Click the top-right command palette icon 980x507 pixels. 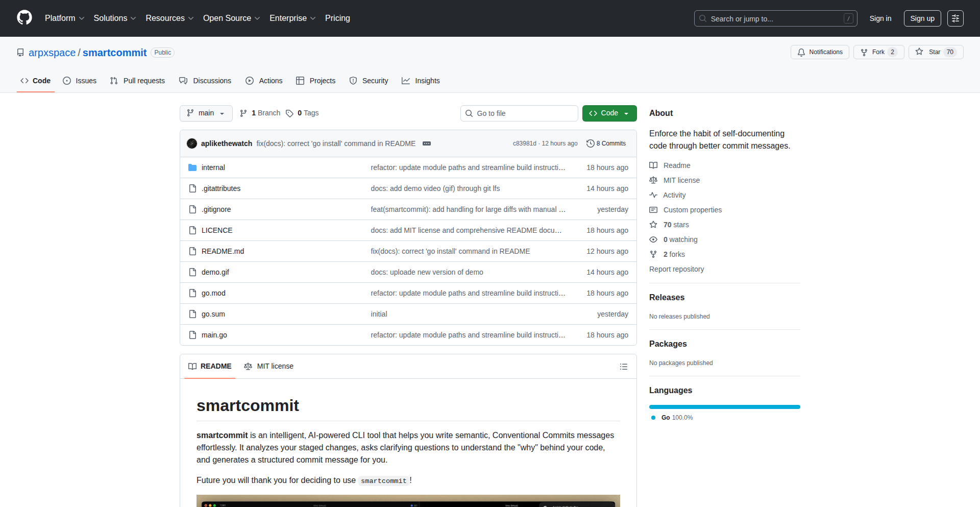coord(955,18)
